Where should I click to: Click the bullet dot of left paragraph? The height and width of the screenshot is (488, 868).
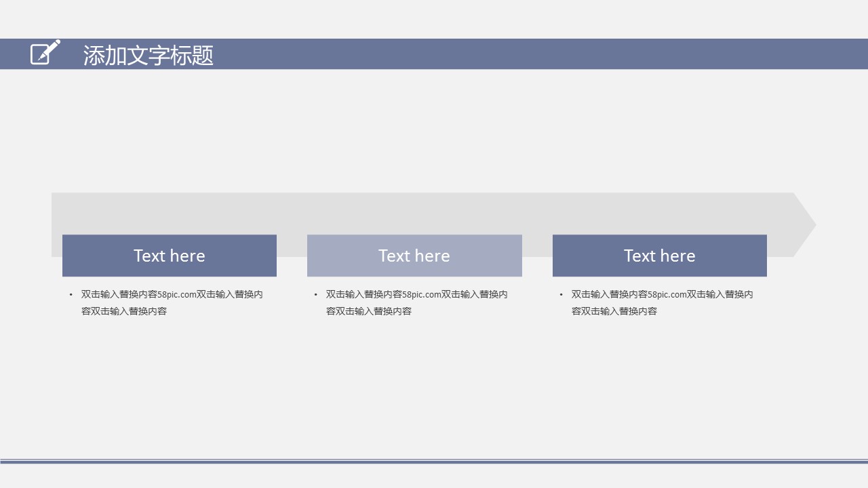[x=71, y=295]
